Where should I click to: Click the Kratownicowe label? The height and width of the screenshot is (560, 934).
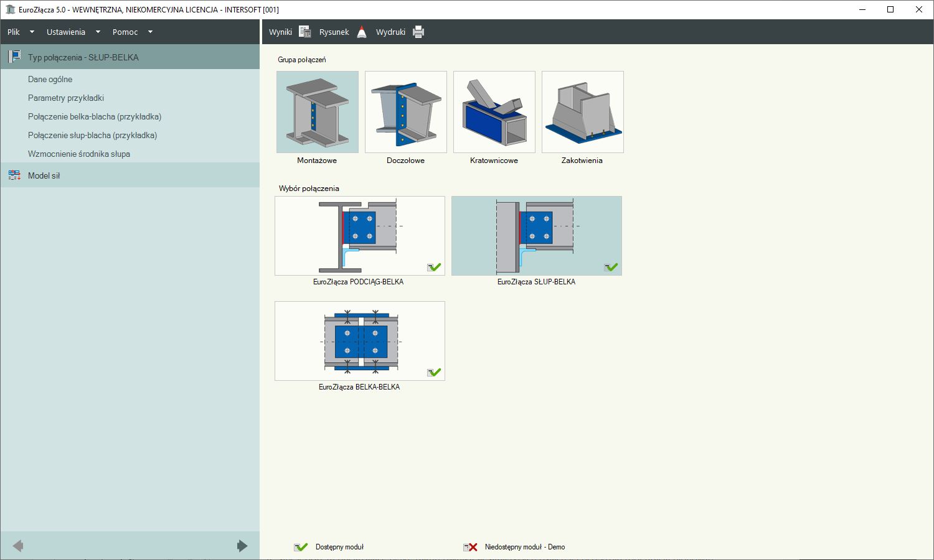[x=494, y=161]
